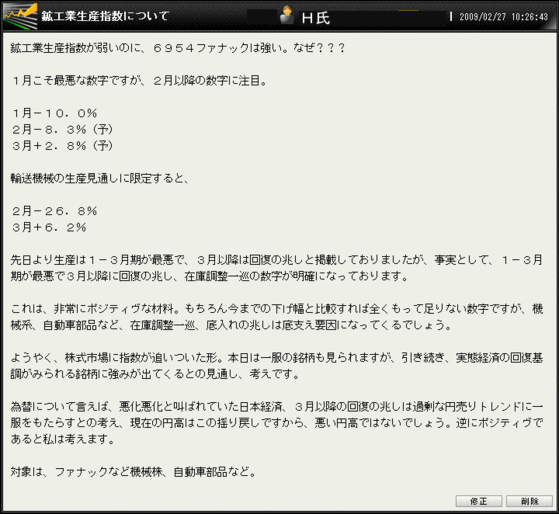Image resolution: width=559 pixels, height=514 pixels.
Task: Click the chart logo icon in header
Action: tap(20, 16)
